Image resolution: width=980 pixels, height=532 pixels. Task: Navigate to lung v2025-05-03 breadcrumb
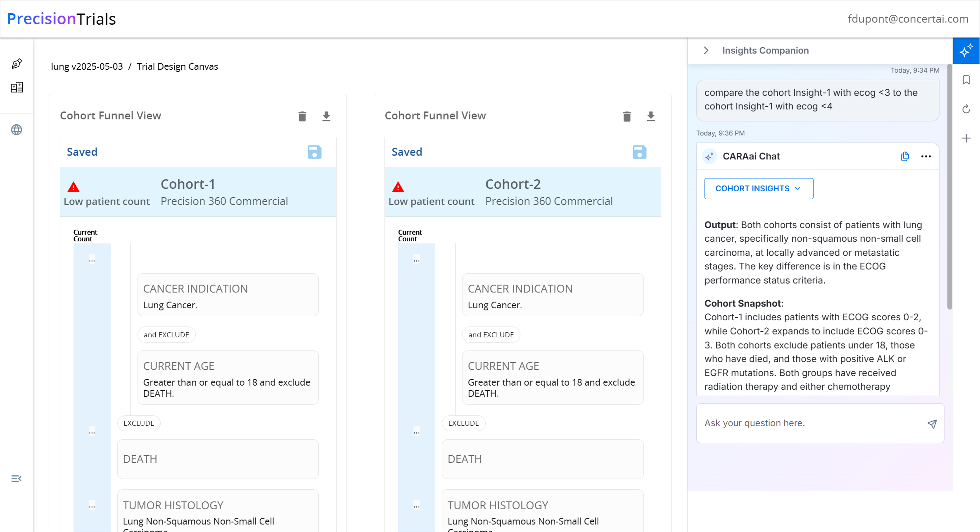point(87,67)
